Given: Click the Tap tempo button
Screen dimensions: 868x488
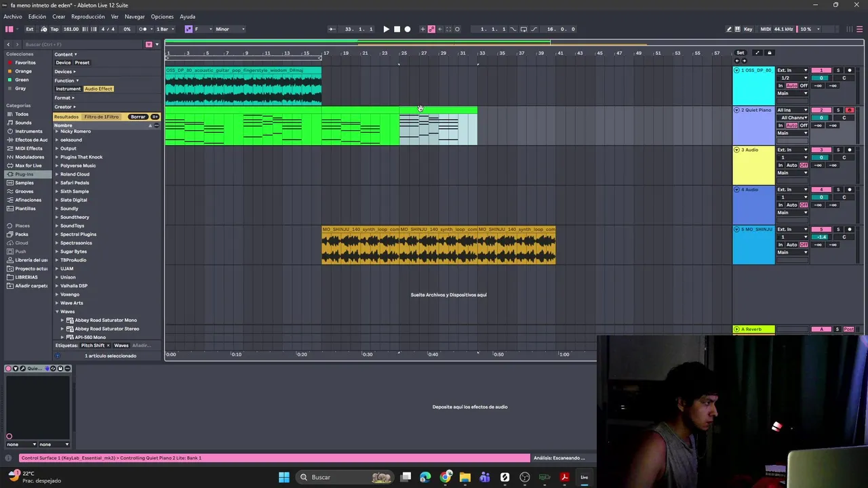Looking at the screenshot, I should (54, 29).
